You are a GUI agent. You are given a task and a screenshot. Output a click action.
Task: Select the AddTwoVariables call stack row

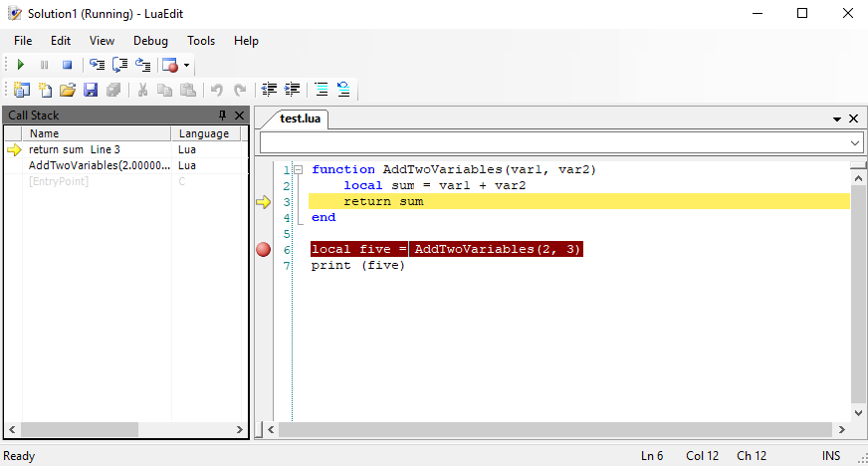(126, 165)
